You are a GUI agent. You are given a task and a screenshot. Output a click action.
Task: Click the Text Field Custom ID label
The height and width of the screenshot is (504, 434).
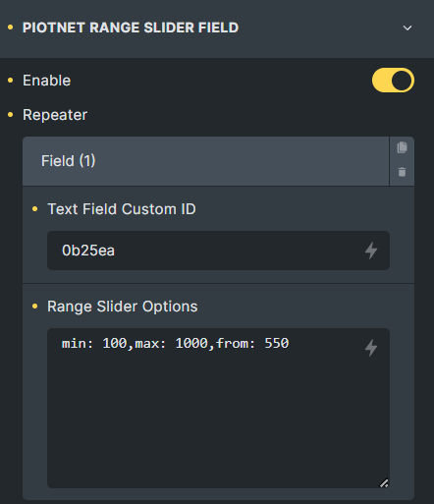[x=122, y=209]
